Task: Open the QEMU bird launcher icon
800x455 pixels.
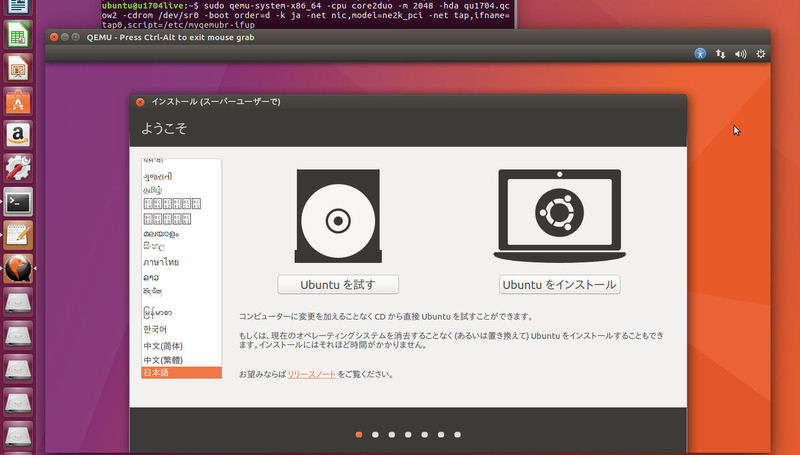Action: point(18,268)
